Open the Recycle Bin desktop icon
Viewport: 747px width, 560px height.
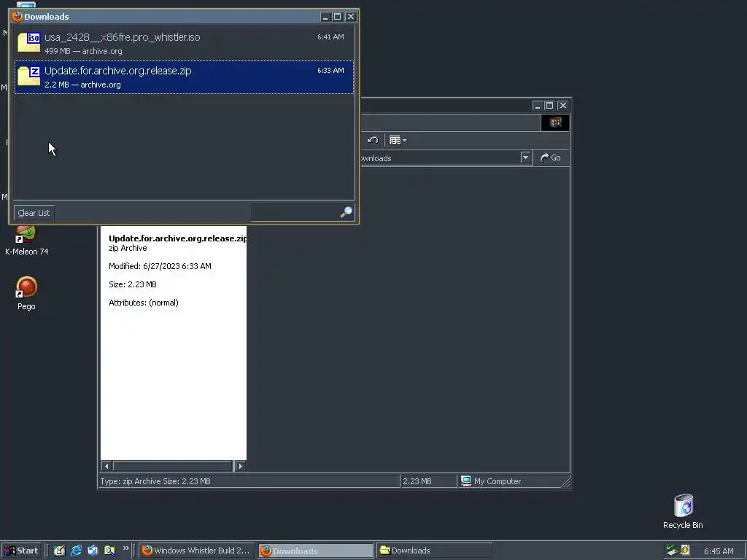[683, 511]
